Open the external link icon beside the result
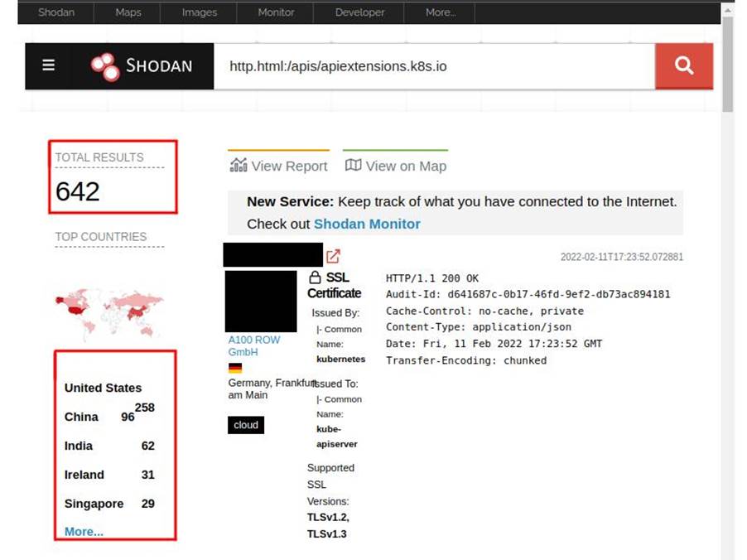Screen dimensions: 747x560 (x=333, y=256)
